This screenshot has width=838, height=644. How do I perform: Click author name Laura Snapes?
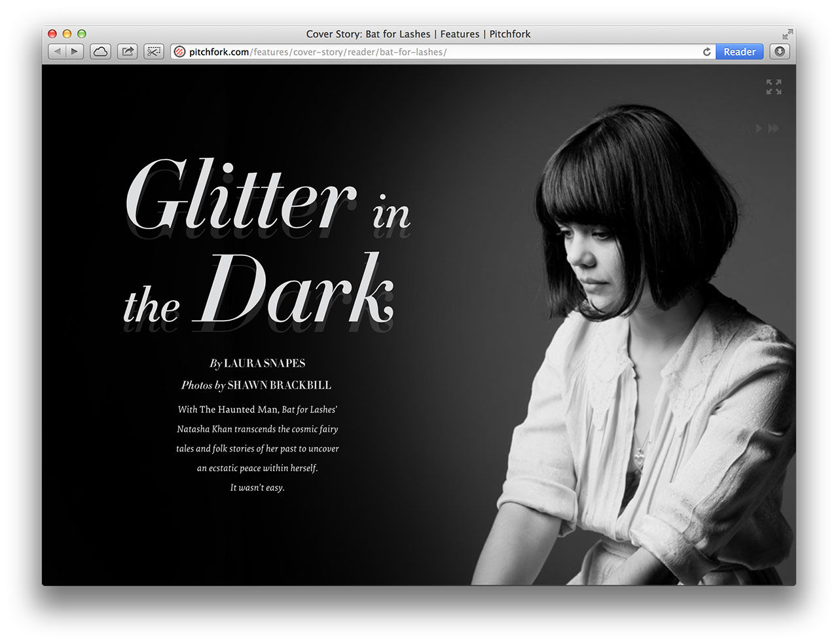click(264, 363)
